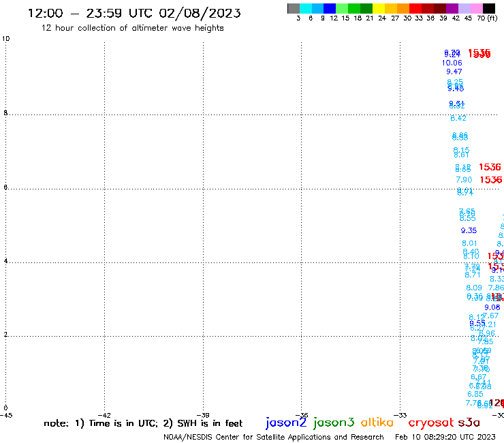Screen dimensions: 504x443
Task: Click the '45' legend scale number
Action: coord(468,18)
